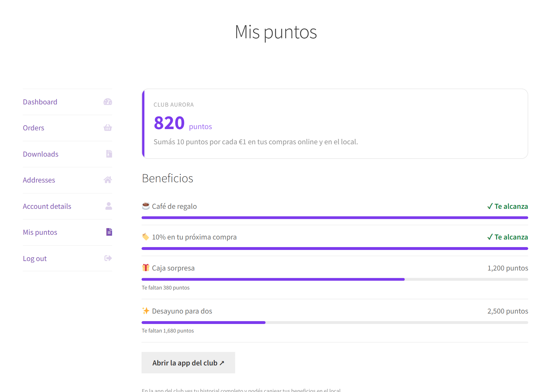Click the Log out link

pos(35,258)
